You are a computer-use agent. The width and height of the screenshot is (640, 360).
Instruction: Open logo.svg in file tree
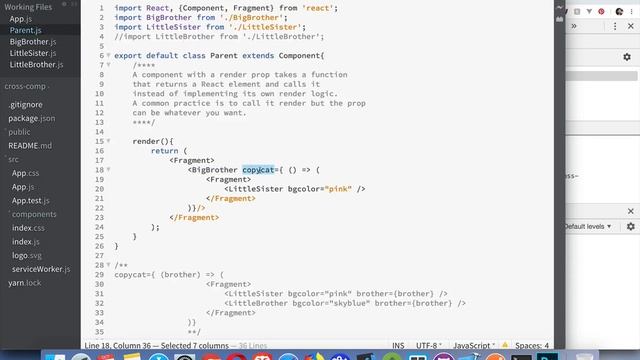pyautogui.click(x=27, y=256)
